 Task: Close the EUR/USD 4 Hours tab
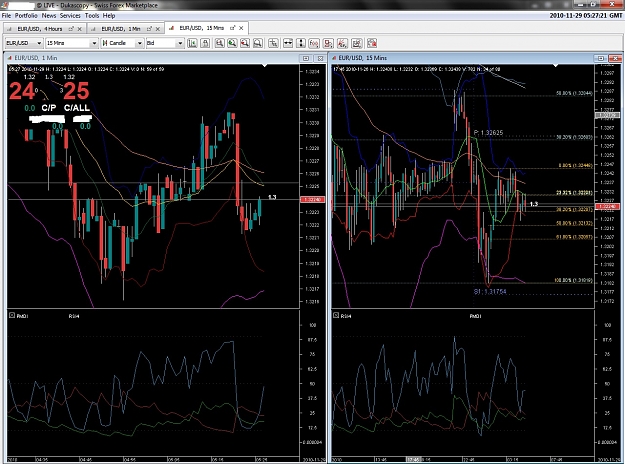coord(80,29)
